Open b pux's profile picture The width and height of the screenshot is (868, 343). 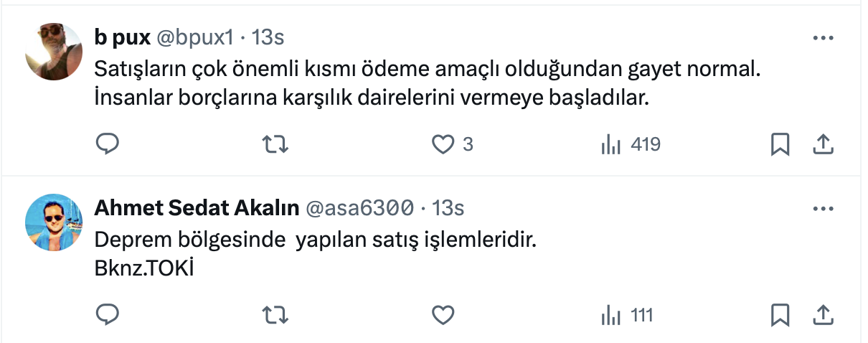coord(54,51)
